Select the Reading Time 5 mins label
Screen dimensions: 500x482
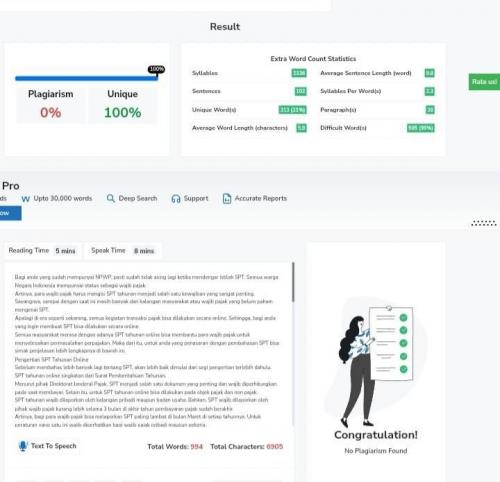pos(42,251)
